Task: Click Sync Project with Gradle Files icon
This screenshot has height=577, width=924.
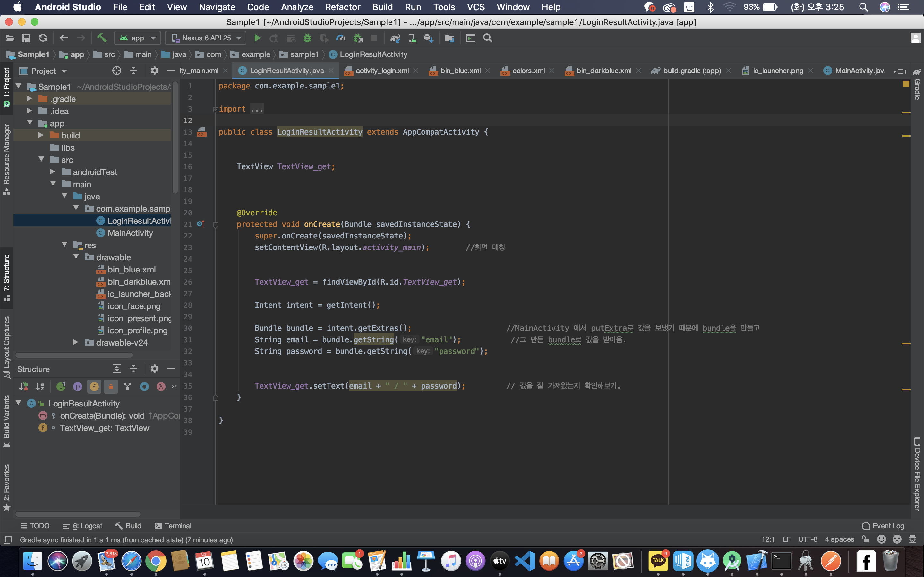Action: coord(395,38)
